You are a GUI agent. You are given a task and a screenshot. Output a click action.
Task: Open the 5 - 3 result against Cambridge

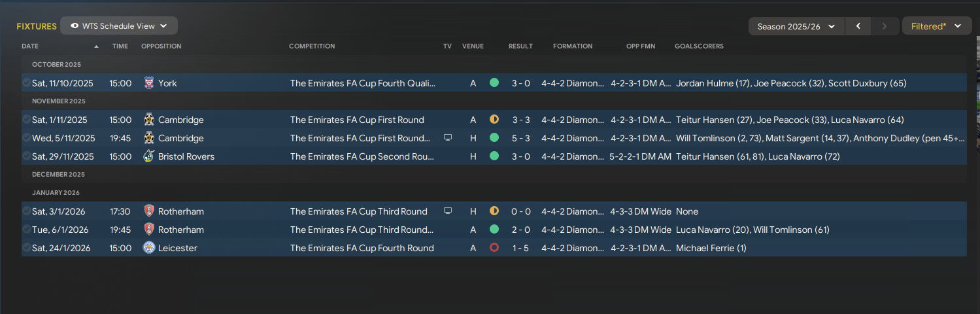pos(520,138)
